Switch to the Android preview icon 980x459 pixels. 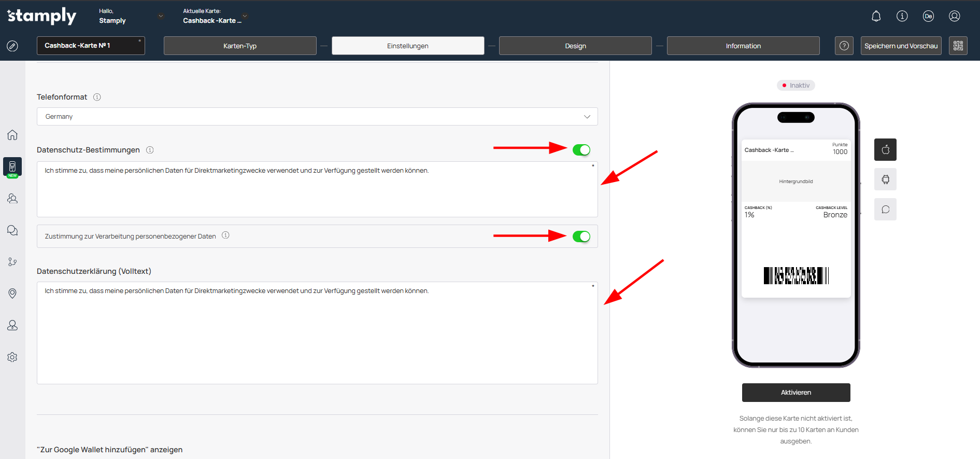(x=885, y=179)
